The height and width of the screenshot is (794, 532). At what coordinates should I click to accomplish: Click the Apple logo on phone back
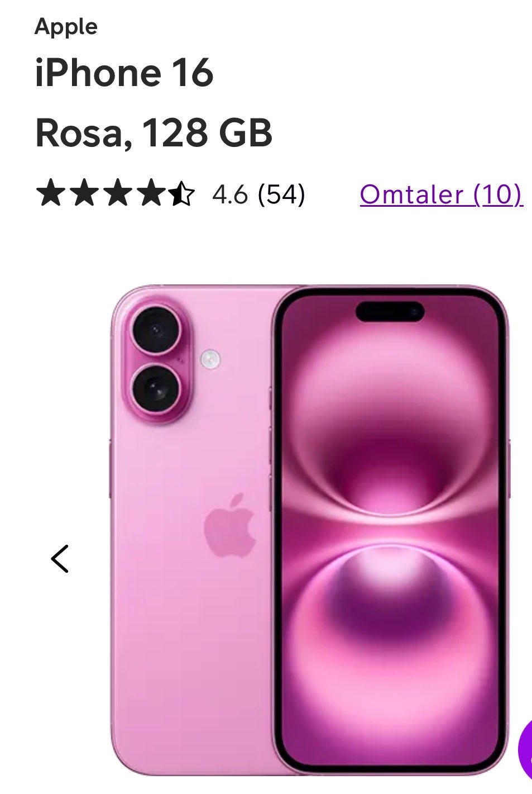click(229, 525)
